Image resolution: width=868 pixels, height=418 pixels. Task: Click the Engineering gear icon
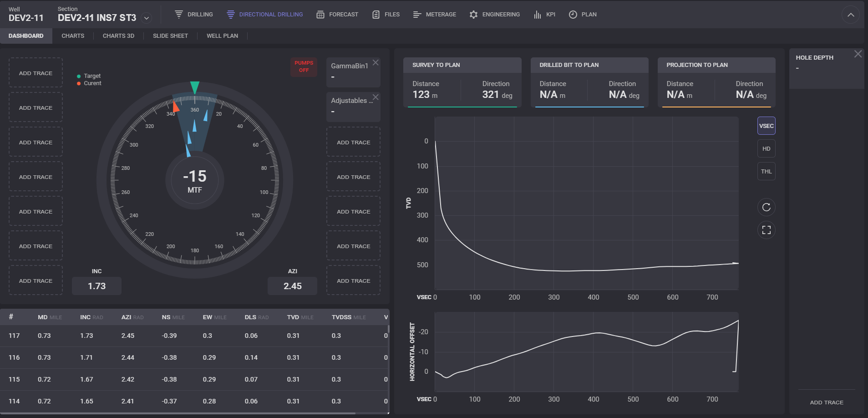point(473,15)
